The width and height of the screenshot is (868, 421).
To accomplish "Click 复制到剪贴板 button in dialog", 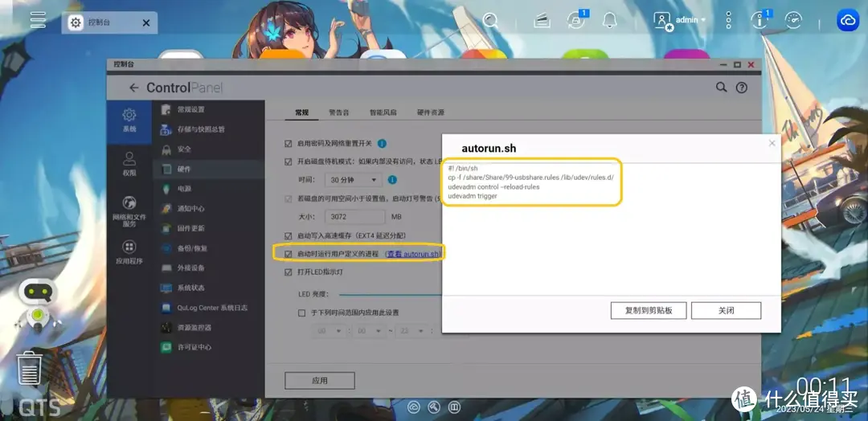I will pyautogui.click(x=649, y=311).
